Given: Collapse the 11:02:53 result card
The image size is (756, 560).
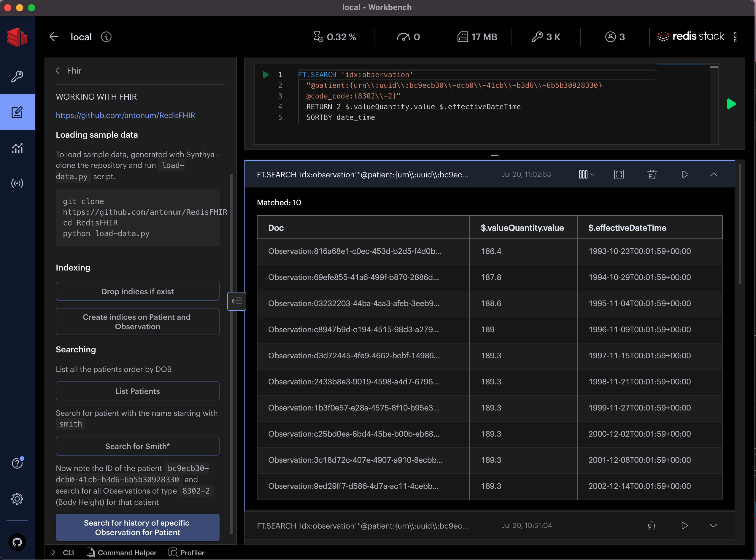Looking at the screenshot, I should (714, 175).
